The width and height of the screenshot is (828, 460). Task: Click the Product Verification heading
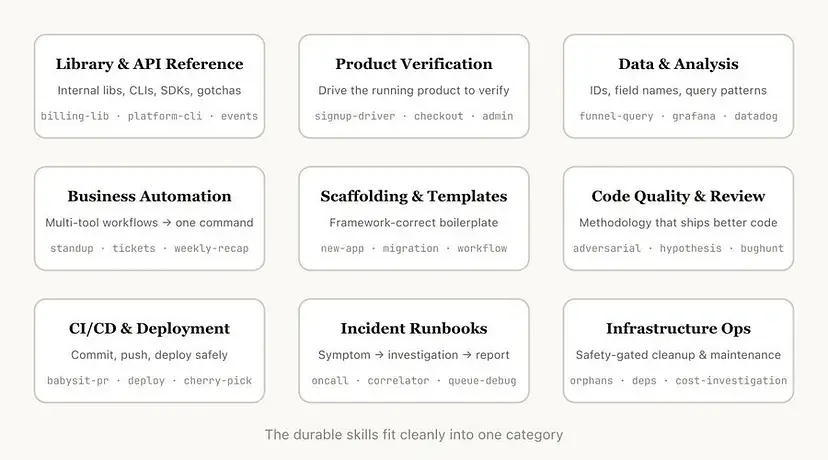414,64
